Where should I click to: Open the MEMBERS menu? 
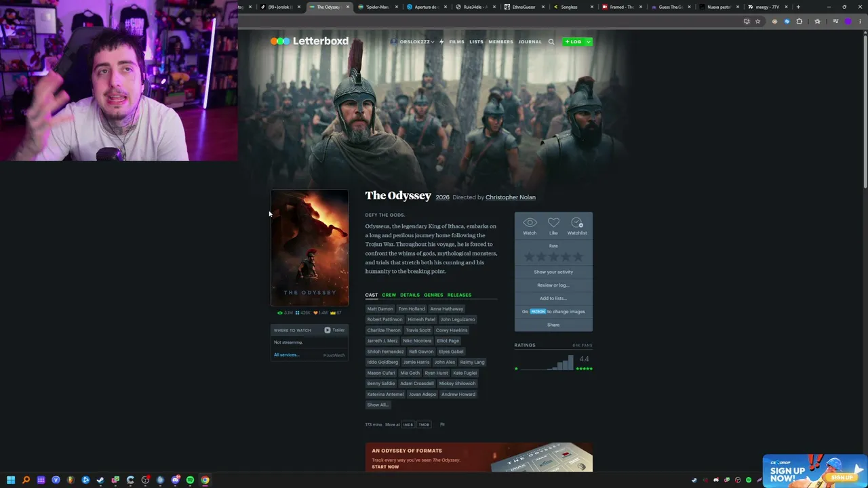[x=500, y=42]
